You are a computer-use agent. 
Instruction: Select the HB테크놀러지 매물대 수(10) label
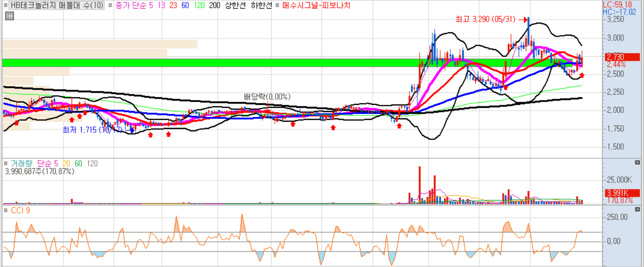(57, 6)
